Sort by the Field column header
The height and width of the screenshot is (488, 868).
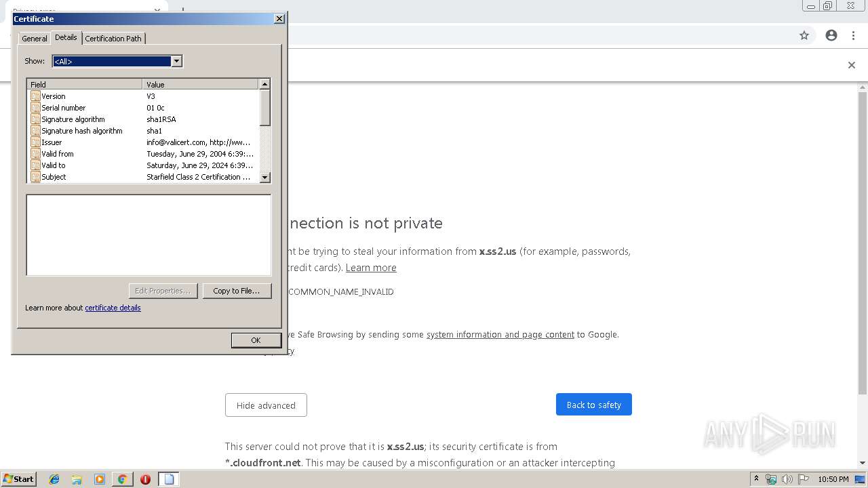[x=85, y=84]
